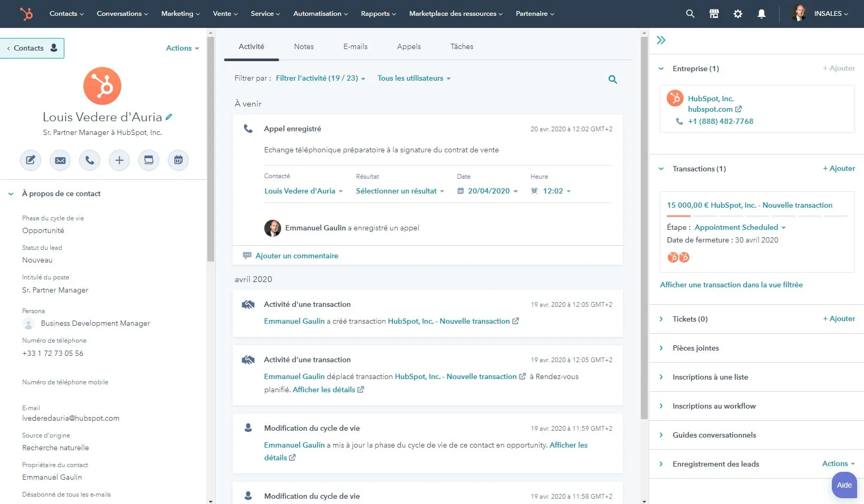Open the meeting calendar icon under contact name

(178, 160)
